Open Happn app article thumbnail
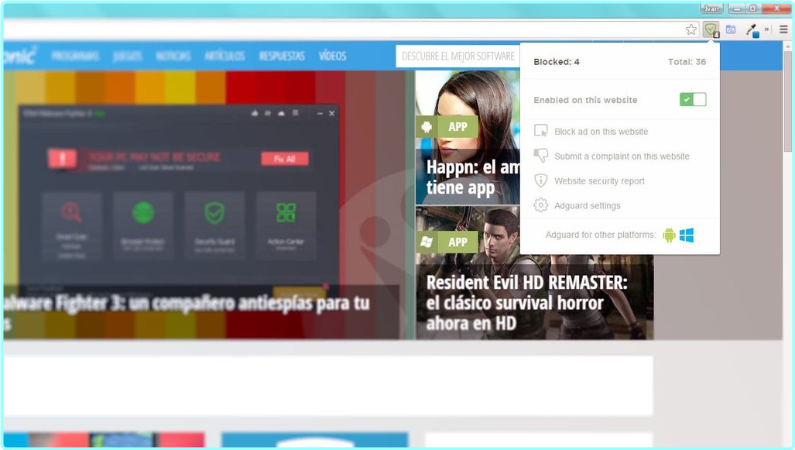The height and width of the screenshot is (450, 795). tap(467, 137)
